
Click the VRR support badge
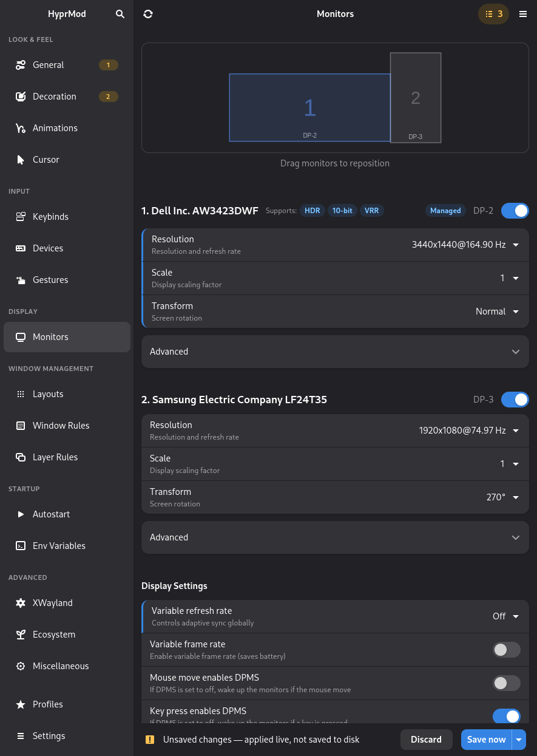pos(372,211)
